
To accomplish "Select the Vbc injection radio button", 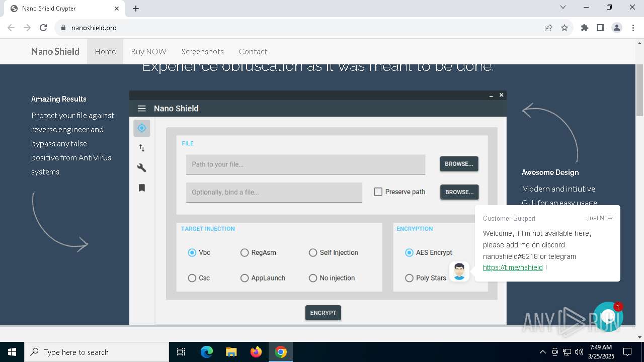I will (192, 252).
